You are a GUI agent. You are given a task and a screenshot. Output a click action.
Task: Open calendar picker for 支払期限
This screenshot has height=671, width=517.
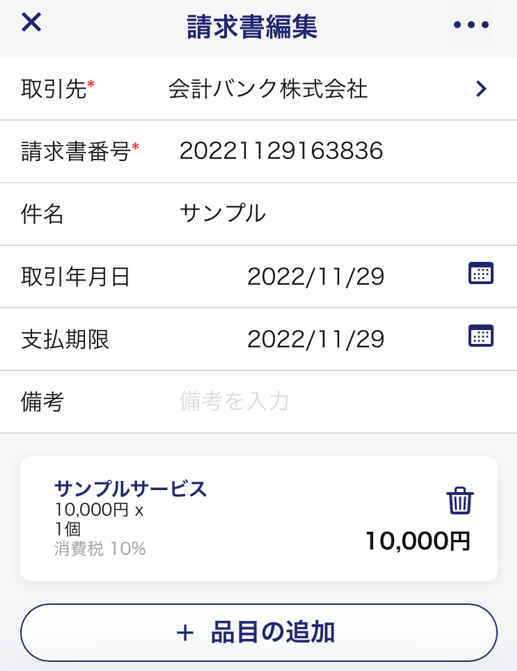point(481,336)
